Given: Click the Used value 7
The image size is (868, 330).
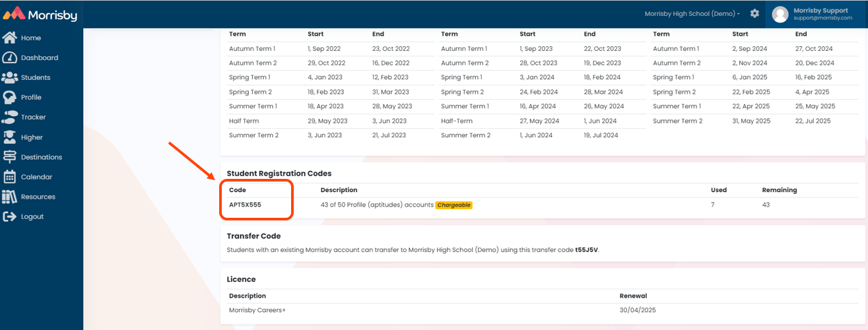Looking at the screenshot, I should [712, 205].
